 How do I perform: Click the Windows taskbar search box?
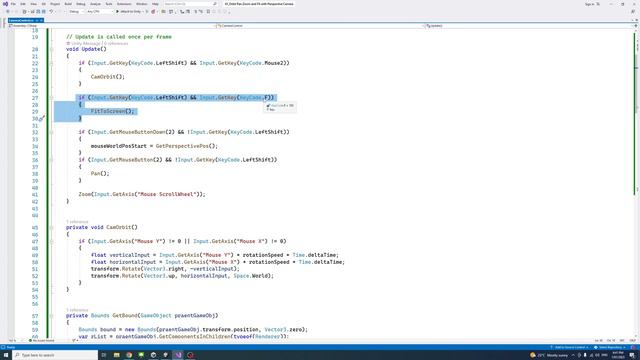(x=56, y=355)
